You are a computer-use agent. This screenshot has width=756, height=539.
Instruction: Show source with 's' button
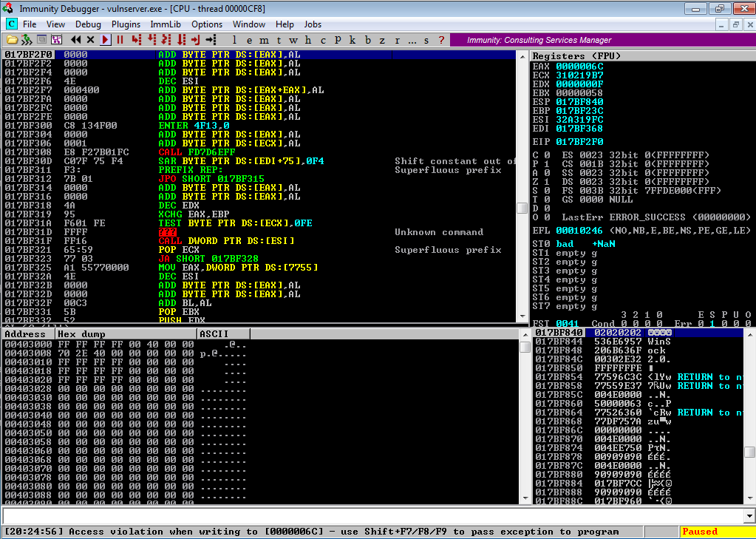pos(426,40)
